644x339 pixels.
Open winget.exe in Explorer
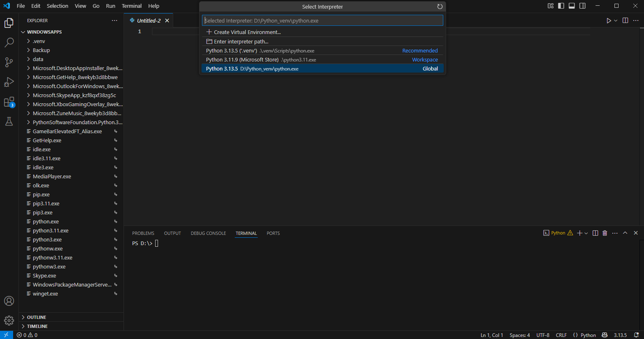[71, 293]
